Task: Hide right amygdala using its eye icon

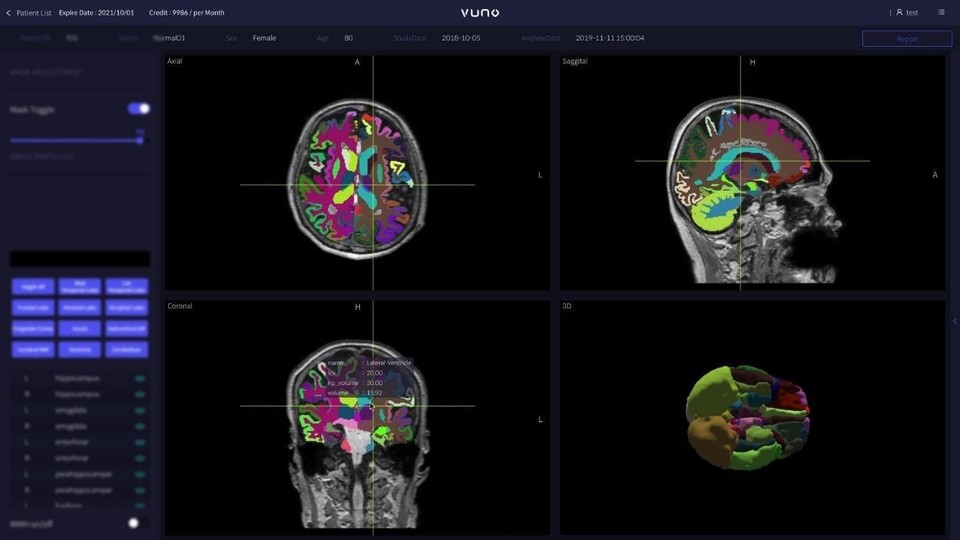Action: (x=139, y=427)
